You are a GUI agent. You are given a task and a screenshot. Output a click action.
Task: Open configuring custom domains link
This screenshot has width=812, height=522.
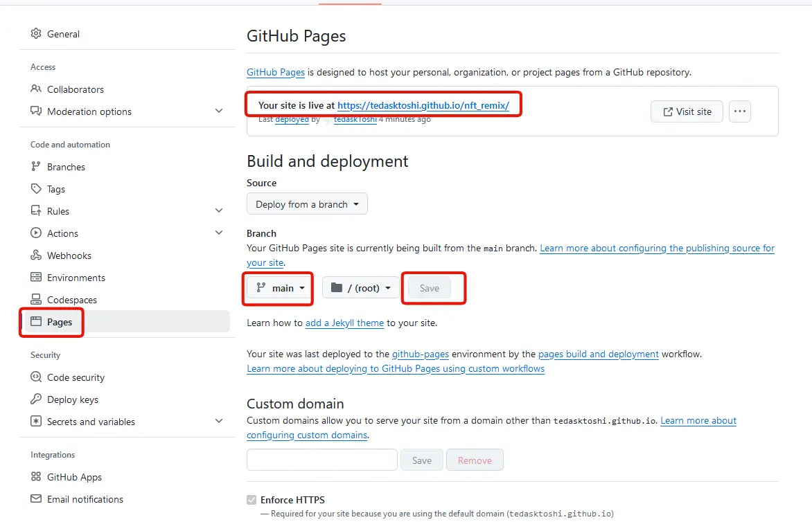click(307, 435)
